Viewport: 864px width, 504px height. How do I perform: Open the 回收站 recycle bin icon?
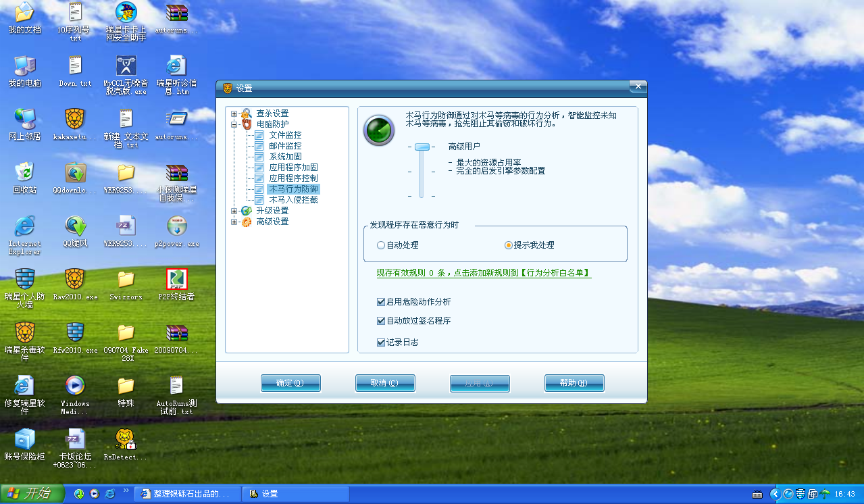point(24,178)
